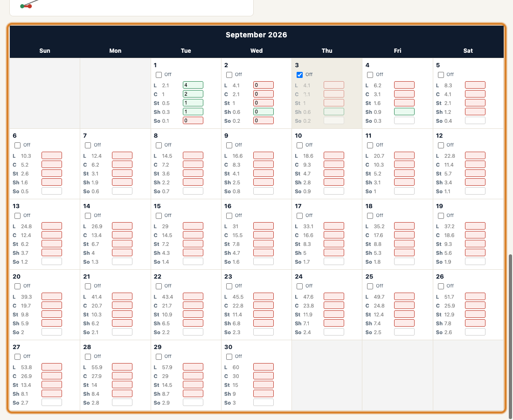
Task: Click the So field on September 10
Action: click(334, 191)
